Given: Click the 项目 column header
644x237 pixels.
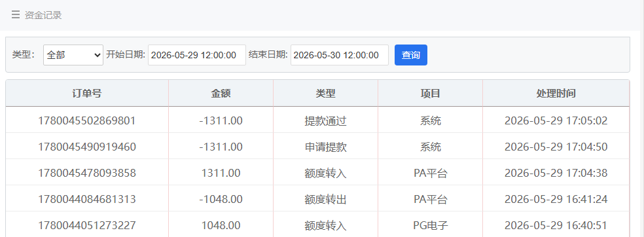Looking at the screenshot, I should click(431, 93).
